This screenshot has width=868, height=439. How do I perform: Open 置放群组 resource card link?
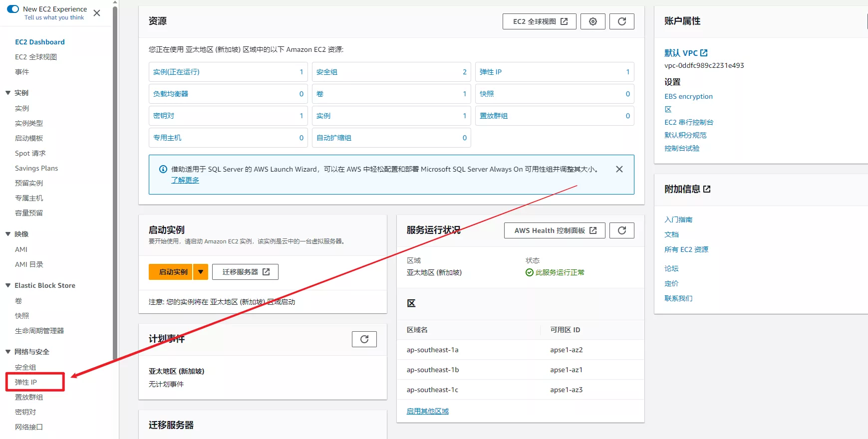click(x=494, y=116)
